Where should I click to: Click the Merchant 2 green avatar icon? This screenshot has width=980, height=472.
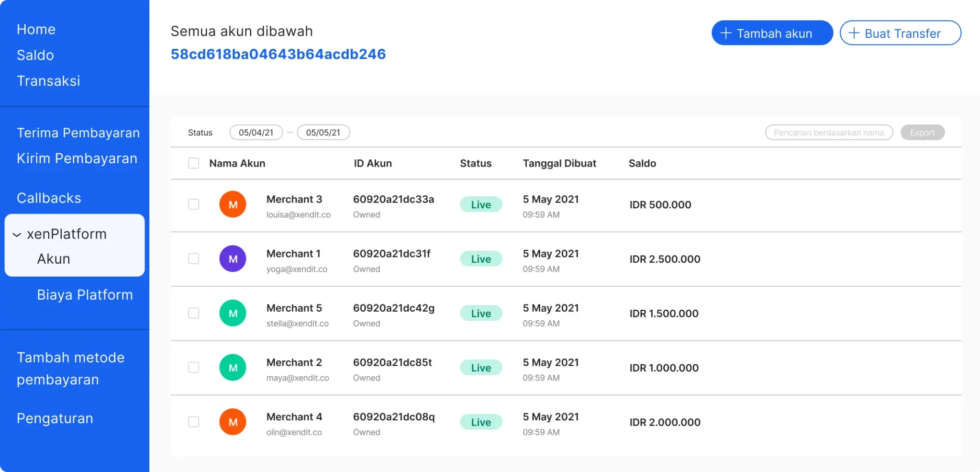tap(233, 367)
